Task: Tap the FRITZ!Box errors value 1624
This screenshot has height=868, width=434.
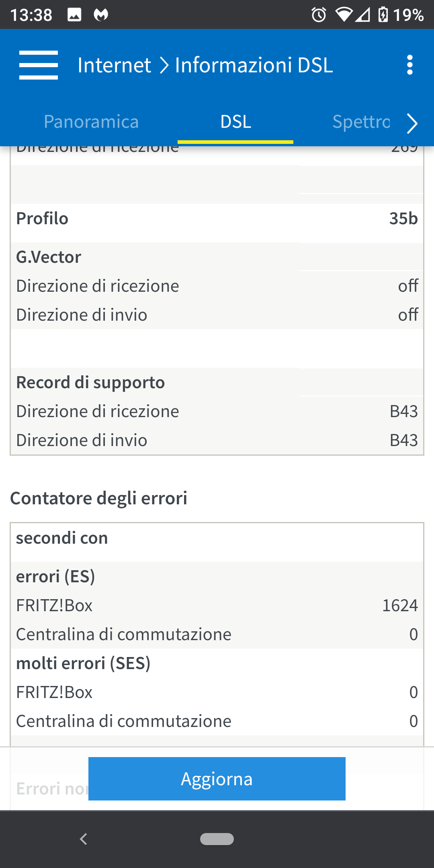Action: tap(400, 606)
